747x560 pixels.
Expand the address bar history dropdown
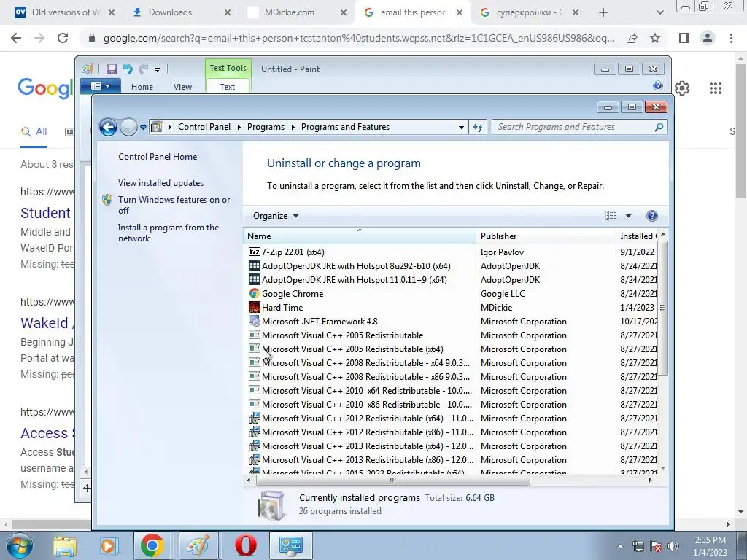pyautogui.click(x=461, y=127)
